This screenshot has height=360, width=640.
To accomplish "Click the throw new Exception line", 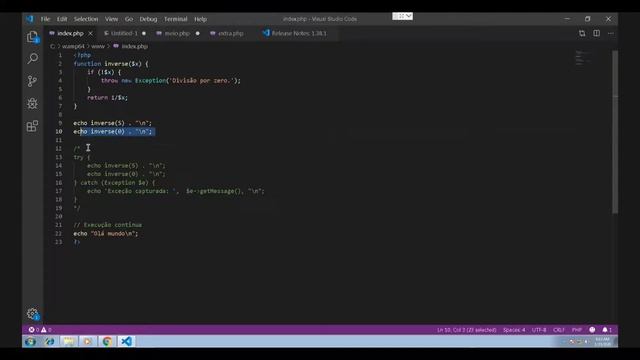I will (x=171, y=81).
